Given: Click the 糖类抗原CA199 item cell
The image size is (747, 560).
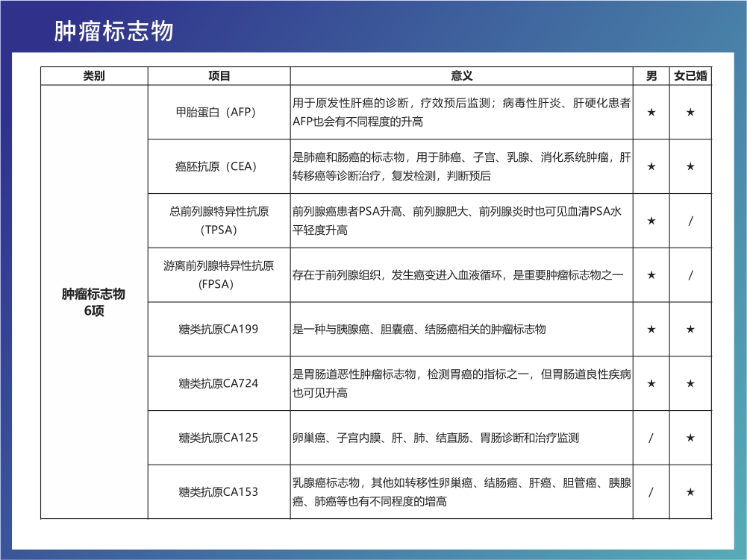Looking at the screenshot, I should point(219,329).
